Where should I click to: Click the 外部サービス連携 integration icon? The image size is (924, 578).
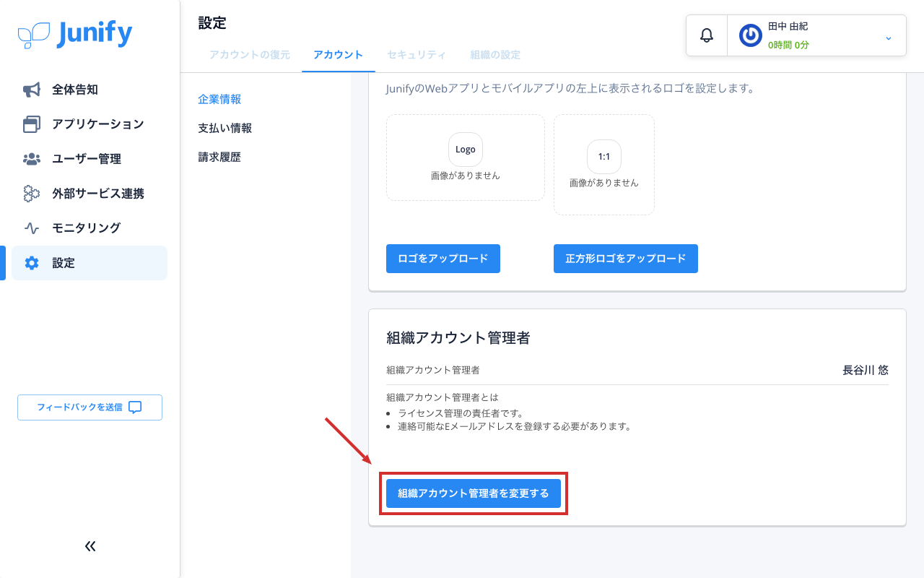pos(32,194)
